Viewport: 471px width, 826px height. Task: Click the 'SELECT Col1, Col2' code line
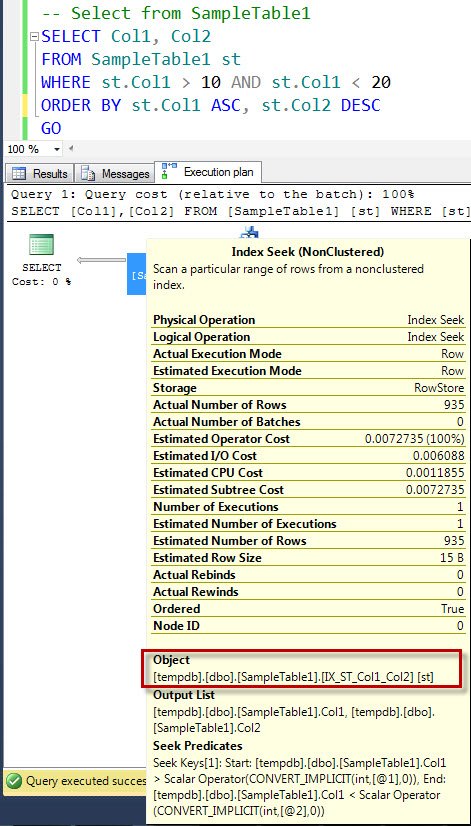(126, 36)
